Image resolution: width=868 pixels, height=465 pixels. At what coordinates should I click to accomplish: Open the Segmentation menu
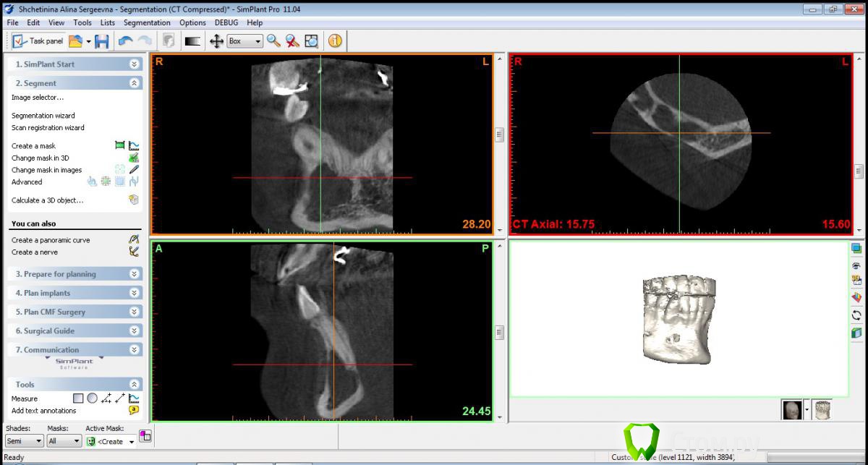(x=147, y=22)
